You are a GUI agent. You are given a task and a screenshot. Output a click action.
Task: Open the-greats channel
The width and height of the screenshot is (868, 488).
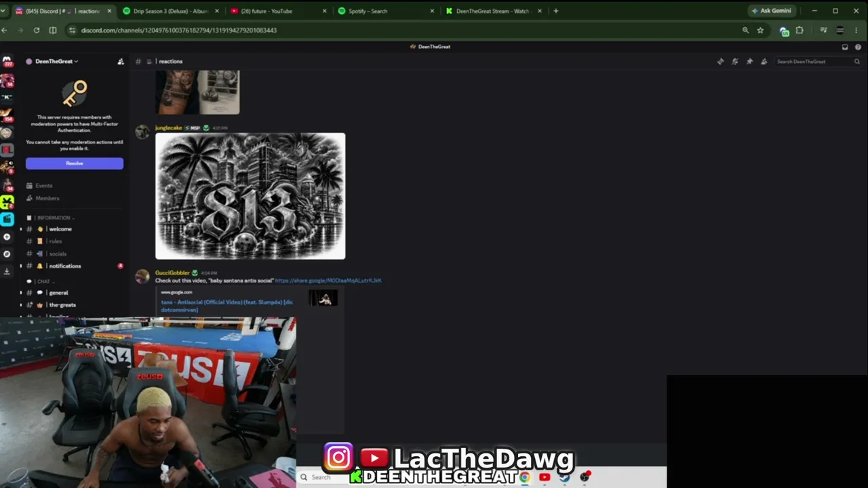coord(75,305)
